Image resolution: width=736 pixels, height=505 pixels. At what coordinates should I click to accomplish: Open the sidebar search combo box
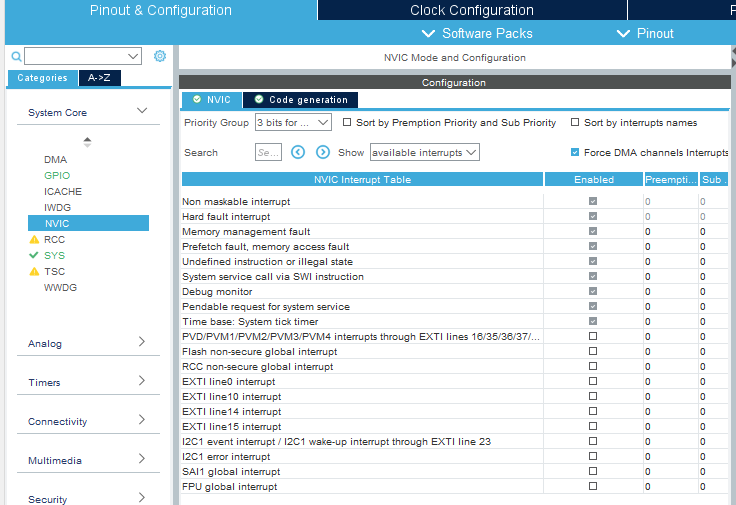point(83,56)
